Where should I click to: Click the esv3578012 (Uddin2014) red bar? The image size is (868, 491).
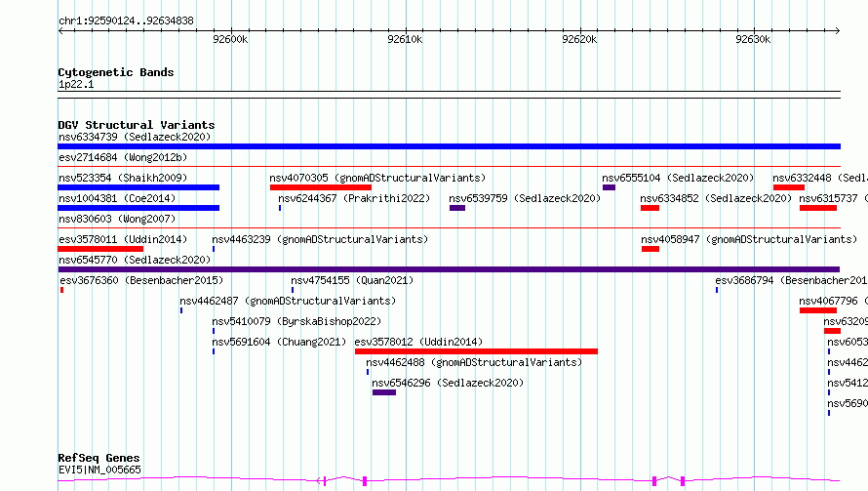coord(476,351)
